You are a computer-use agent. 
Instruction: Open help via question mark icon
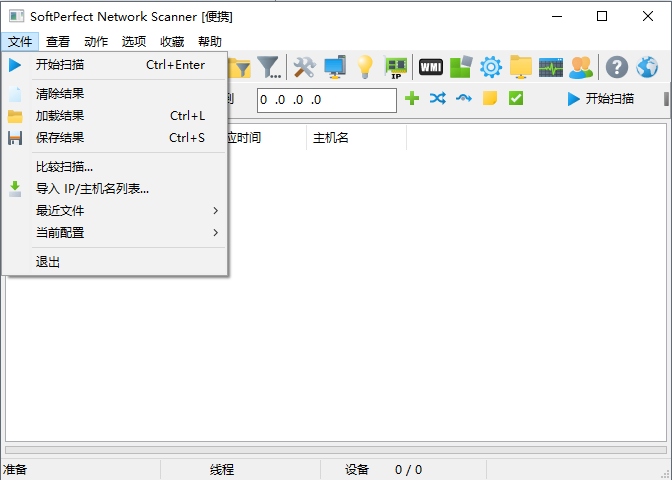pos(617,67)
